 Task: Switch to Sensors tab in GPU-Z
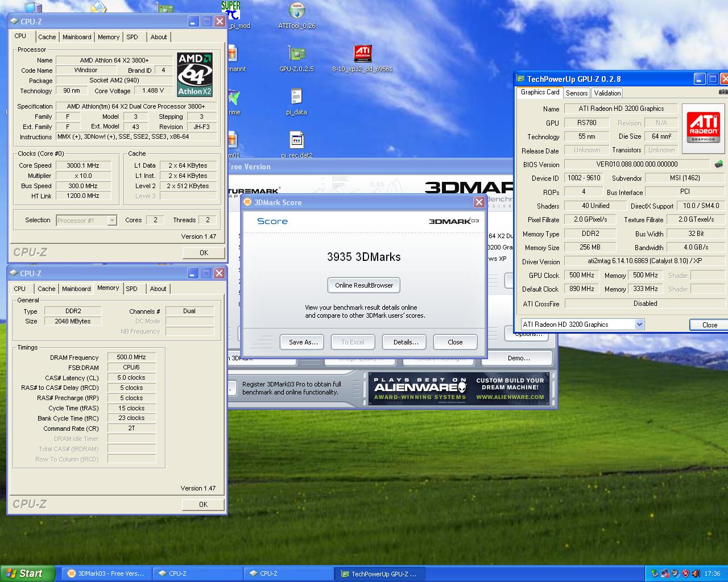click(x=577, y=93)
